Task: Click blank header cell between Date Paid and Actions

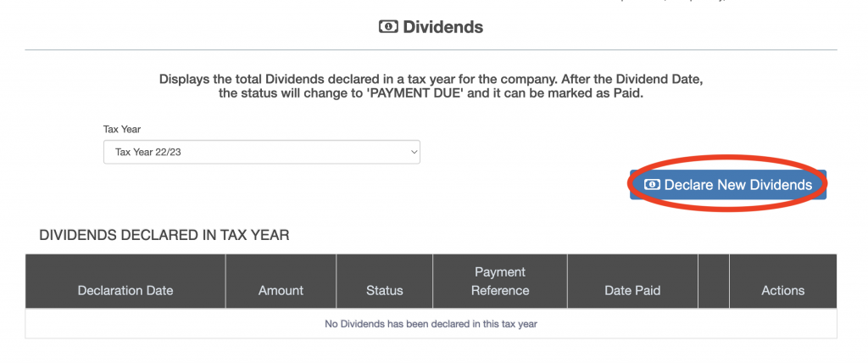Action: [x=713, y=282]
